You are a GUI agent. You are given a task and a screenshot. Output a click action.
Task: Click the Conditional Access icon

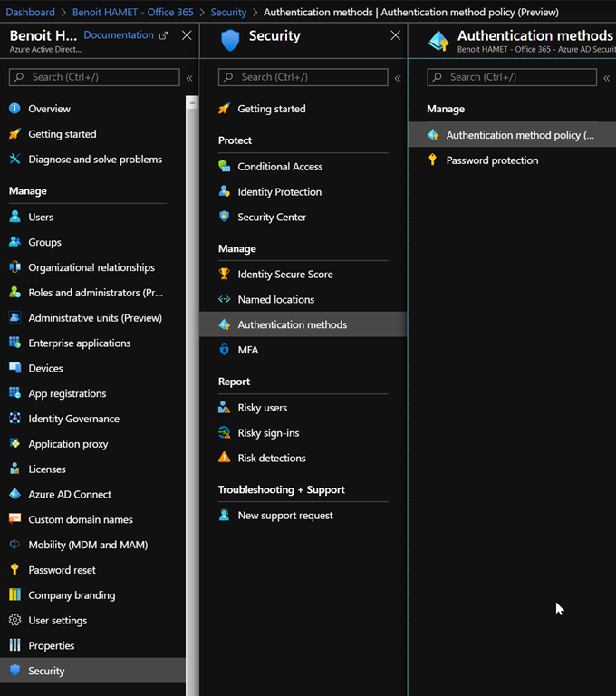point(225,167)
